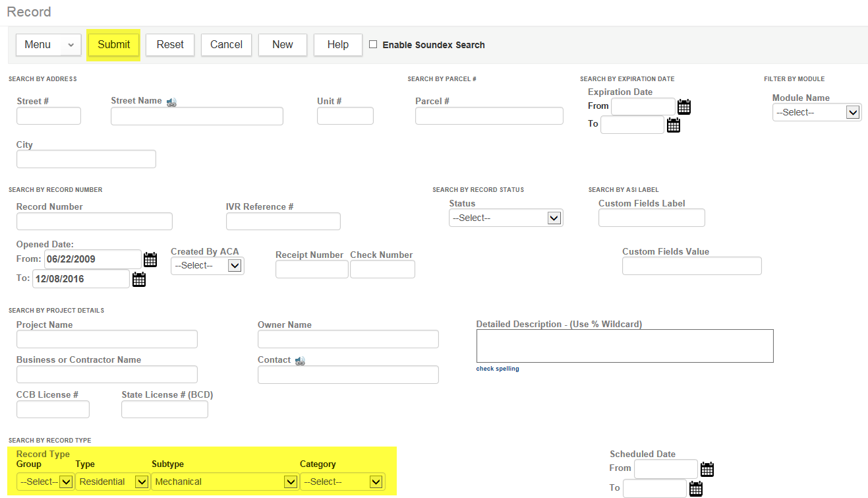Click the check spelling link
The image size is (868, 498).
498,369
